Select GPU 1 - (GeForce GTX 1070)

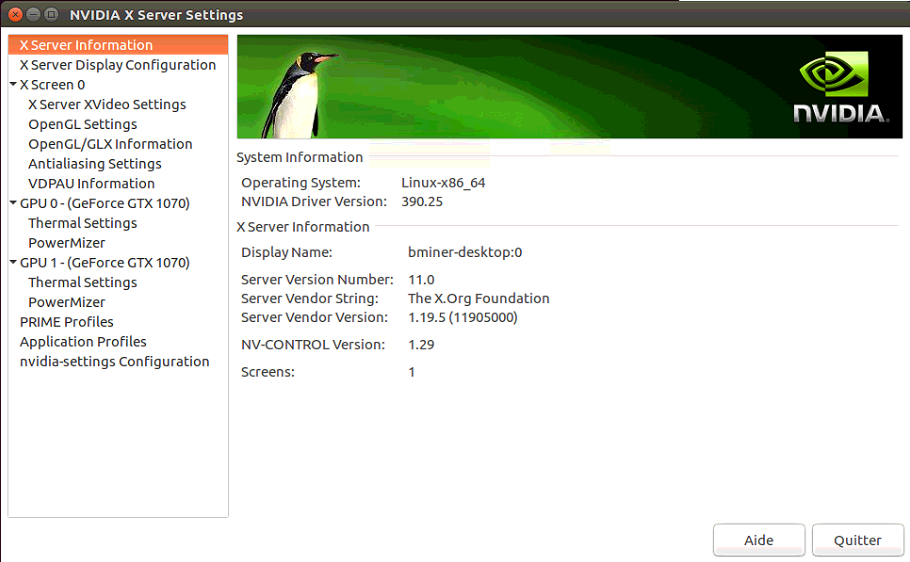click(105, 262)
